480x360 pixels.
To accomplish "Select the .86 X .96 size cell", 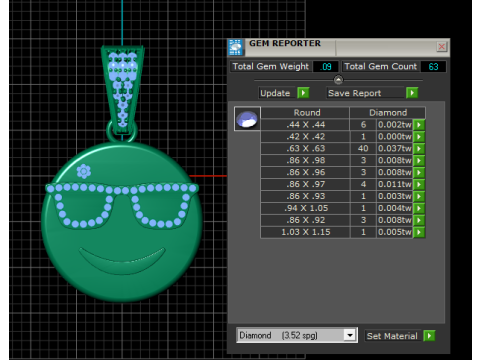I will tap(305, 172).
